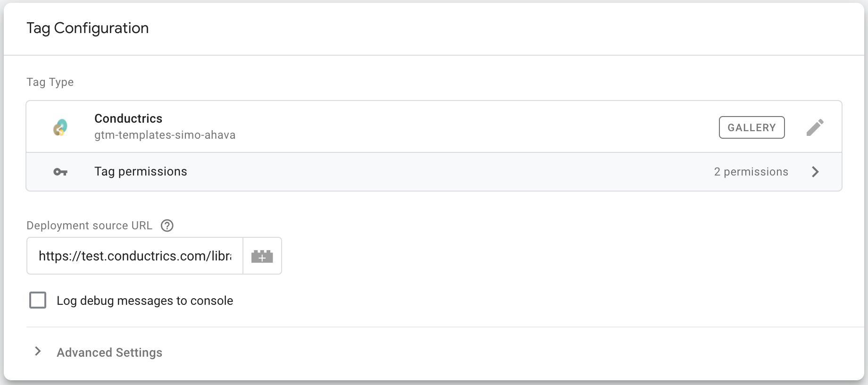Click the Log debug messages label text

tap(145, 301)
